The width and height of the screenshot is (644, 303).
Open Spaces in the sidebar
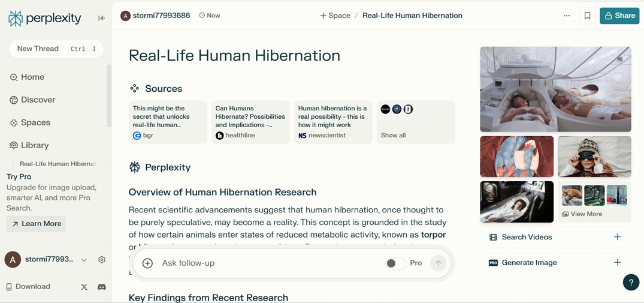30,122
